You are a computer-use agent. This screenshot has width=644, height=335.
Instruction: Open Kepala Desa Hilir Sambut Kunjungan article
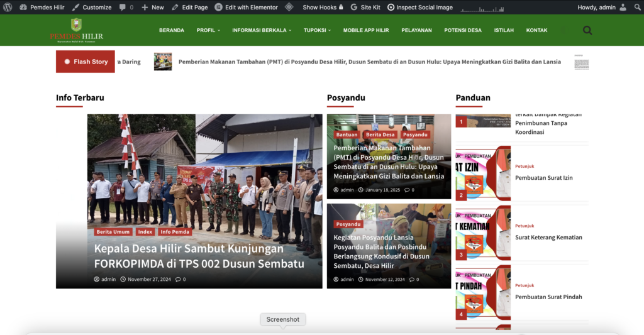pyautogui.click(x=199, y=256)
